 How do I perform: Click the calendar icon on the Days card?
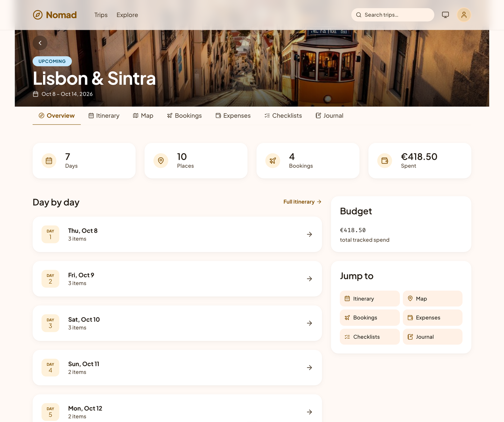pyautogui.click(x=49, y=161)
